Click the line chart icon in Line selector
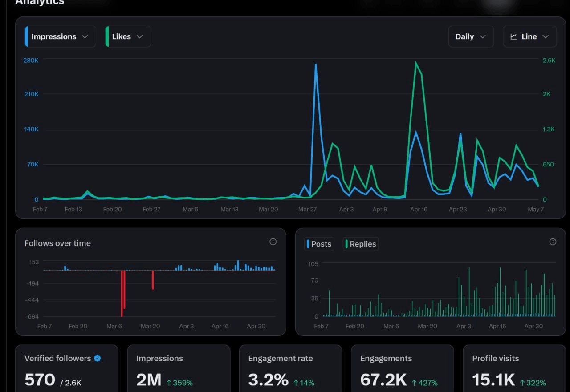 tap(513, 36)
